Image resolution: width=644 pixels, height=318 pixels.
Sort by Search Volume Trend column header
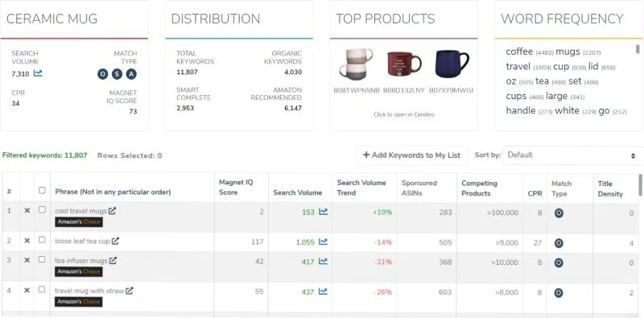[x=361, y=188]
